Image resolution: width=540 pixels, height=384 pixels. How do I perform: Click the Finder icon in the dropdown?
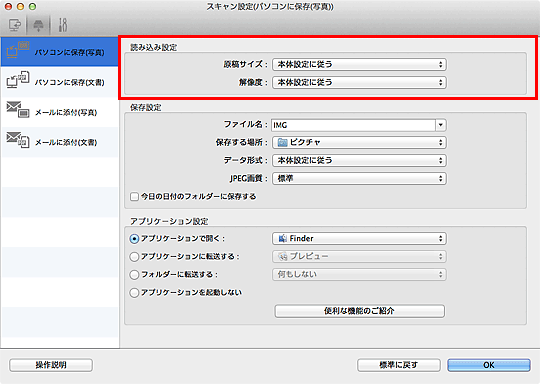(282, 238)
